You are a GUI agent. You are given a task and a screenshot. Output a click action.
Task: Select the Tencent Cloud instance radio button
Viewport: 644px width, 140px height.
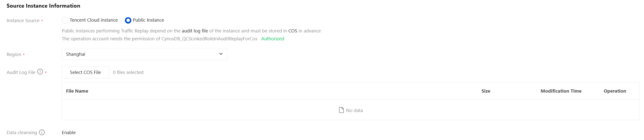point(65,20)
